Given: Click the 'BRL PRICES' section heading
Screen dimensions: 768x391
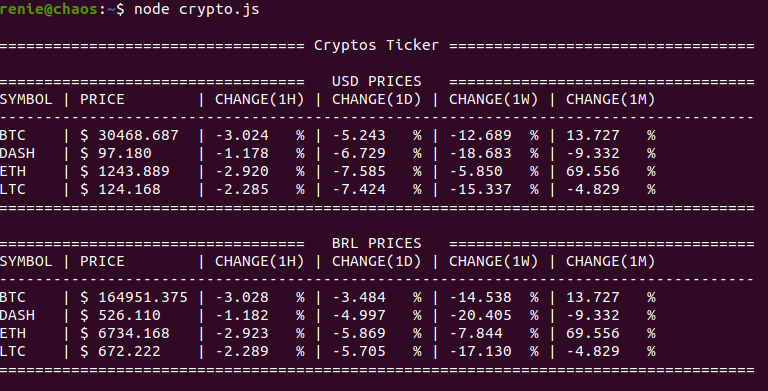Looking at the screenshot, I should 376,244.
